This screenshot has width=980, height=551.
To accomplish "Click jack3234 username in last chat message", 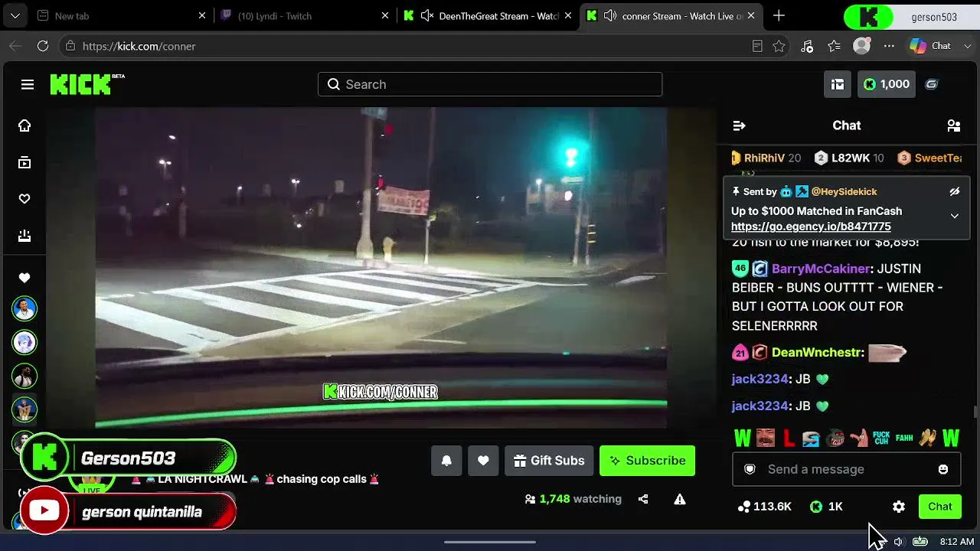I will (759, 406).
